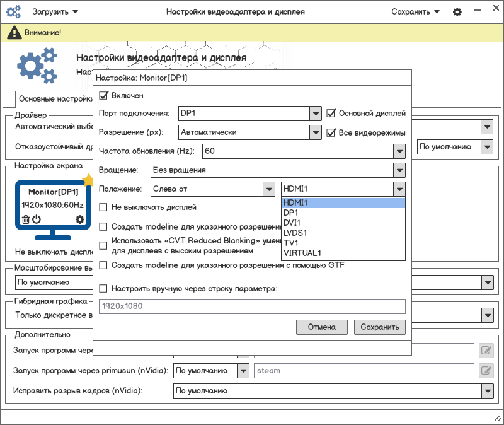Expand the "Порт подключения" dropdown

[316, 114]
